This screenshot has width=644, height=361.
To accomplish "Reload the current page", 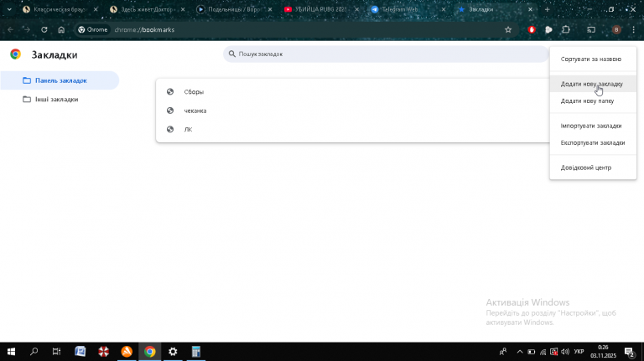I will tap(44, 29).
